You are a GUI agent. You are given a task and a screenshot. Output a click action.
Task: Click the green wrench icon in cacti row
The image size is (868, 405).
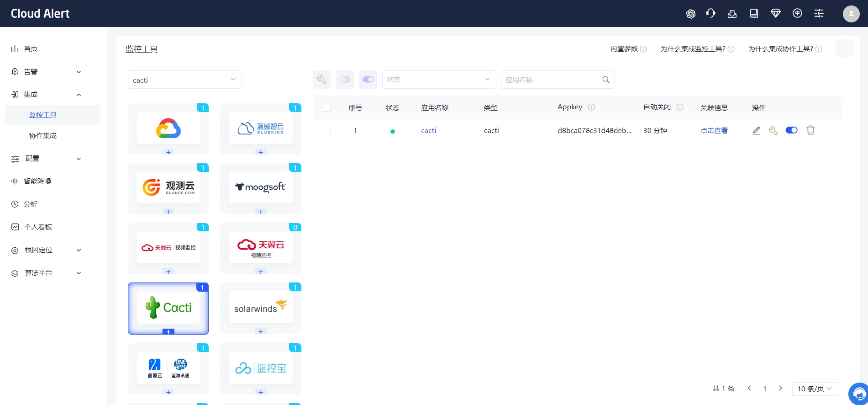[x=773, y=131]
